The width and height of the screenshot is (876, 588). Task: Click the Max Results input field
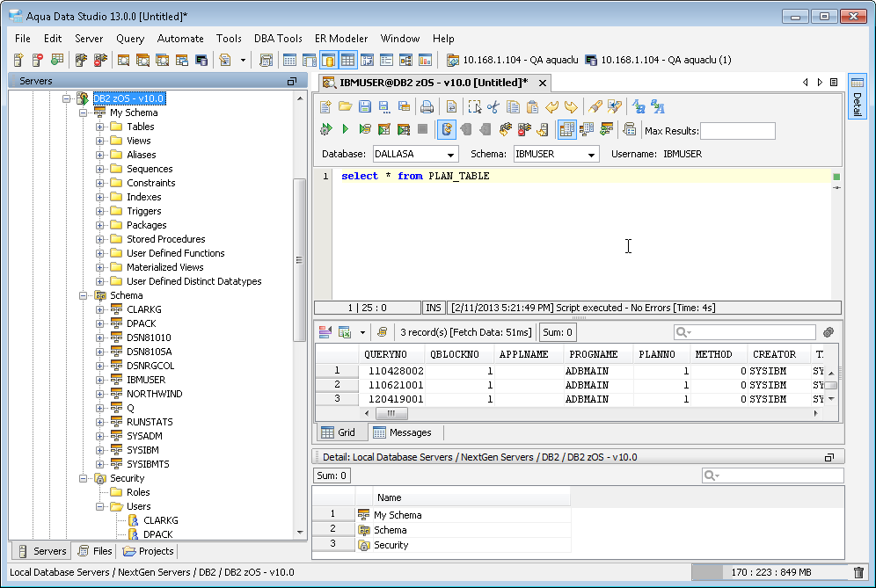point(737,131)
